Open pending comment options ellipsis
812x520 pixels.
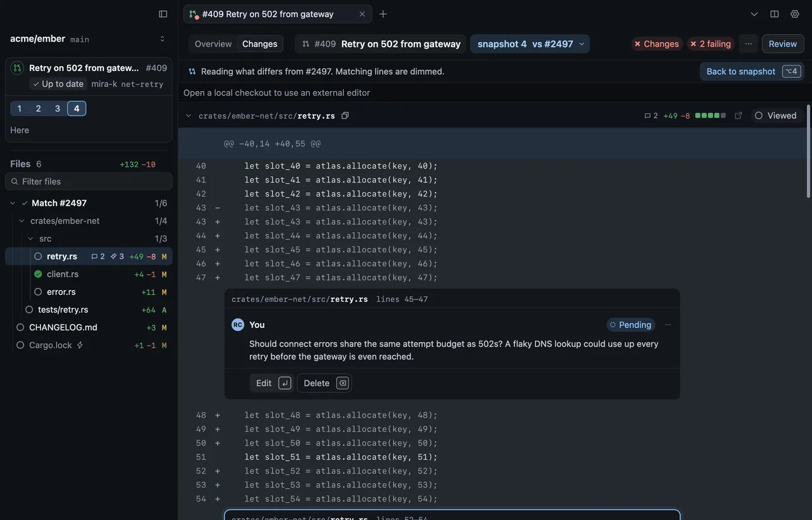tap(668, 325)
